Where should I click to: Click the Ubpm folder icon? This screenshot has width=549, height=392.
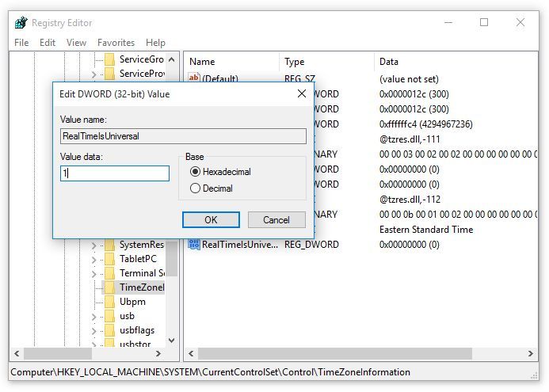[x=109, y=302]
